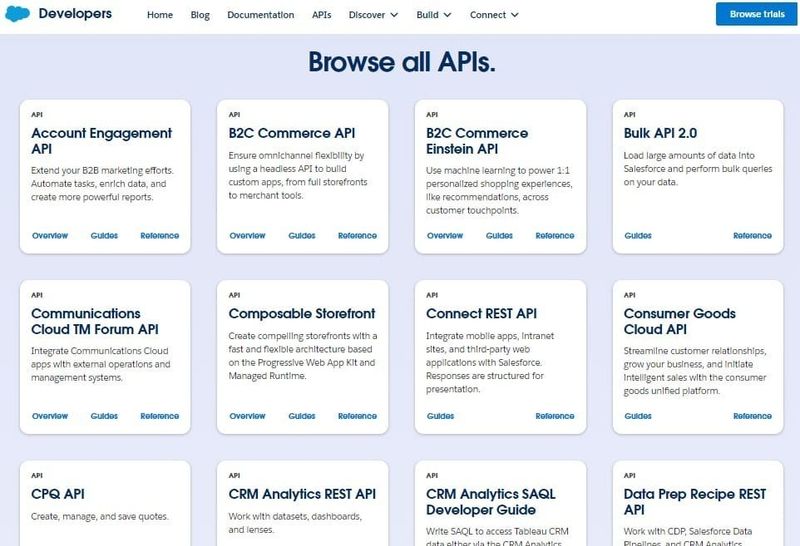Open Reference for Connect REST API

point(555,416)
